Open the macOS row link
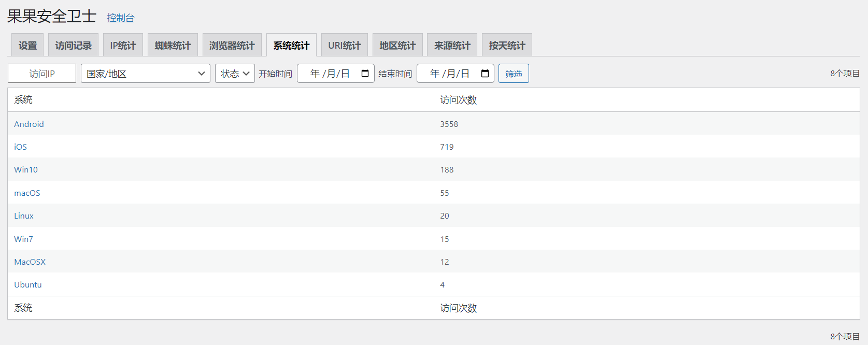The width and height of the screenshot is (868, 345). point(27,193)
